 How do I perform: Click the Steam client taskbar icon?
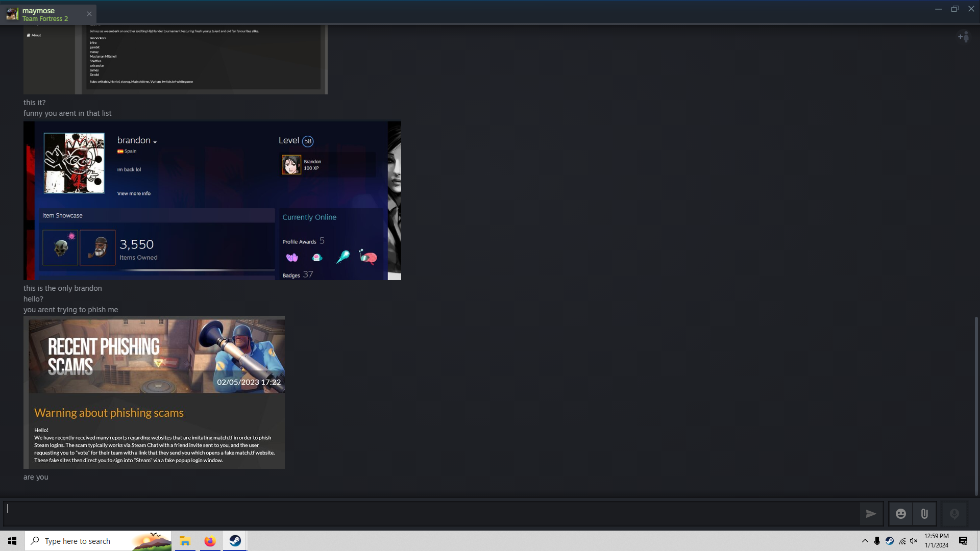tap(235, 541)
